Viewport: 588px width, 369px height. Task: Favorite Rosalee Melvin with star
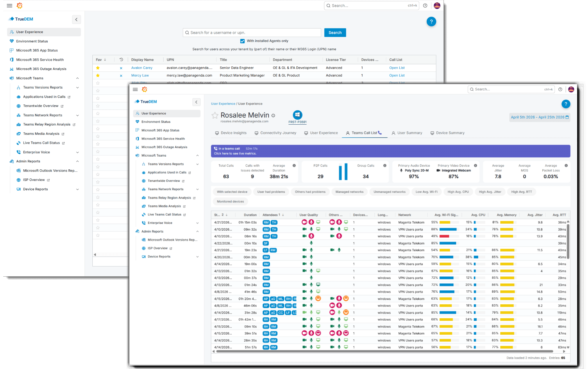pos(215,116)
